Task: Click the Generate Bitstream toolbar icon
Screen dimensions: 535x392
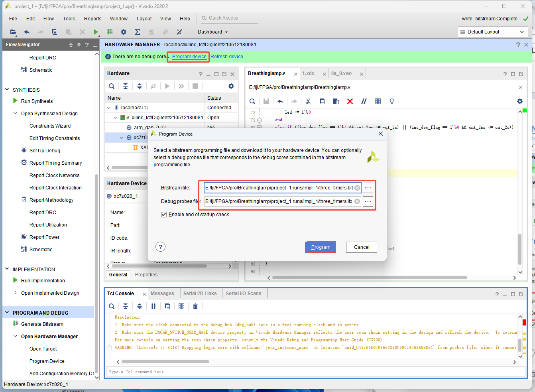Action: [110, 32]
